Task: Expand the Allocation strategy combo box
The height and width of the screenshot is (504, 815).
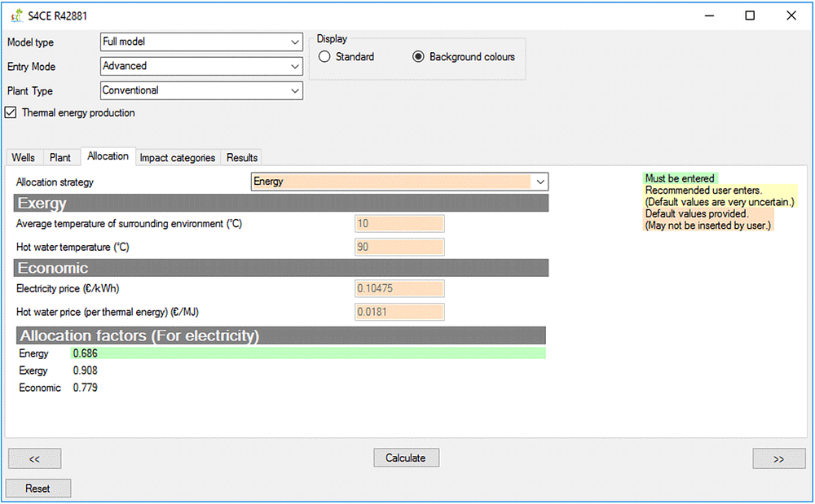Action: tap(399, 182)
